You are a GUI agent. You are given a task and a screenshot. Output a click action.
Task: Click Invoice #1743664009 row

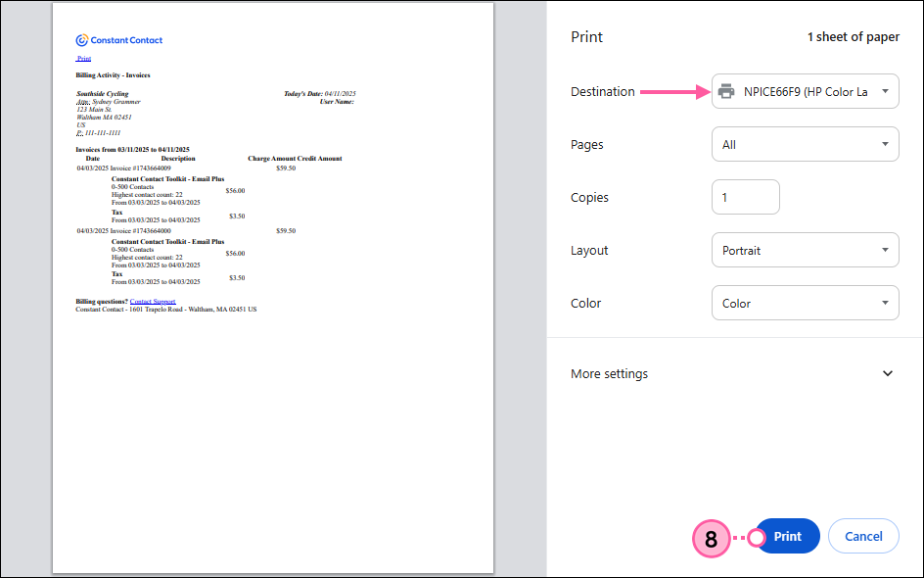[186, 169]
